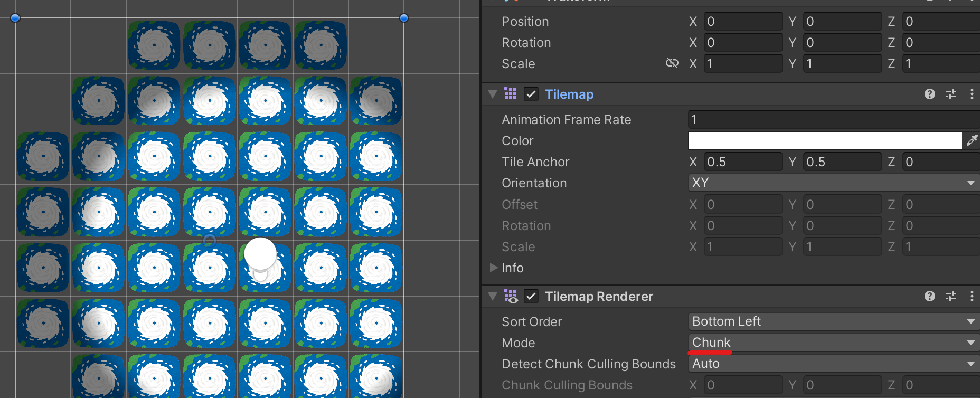The height and width of the screenshot is (399, 980).
Task: Click the Tilemap component grid icon
Action: pyautogui.click(x=510, y=94)
